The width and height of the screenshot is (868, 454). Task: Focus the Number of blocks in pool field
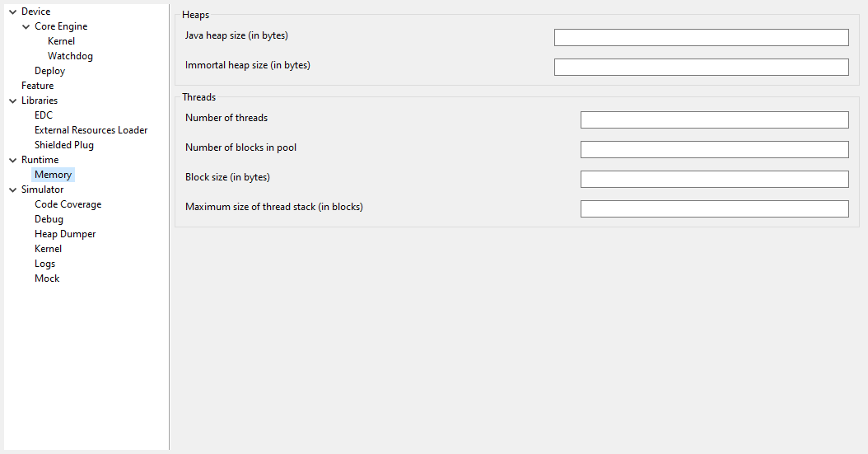[x=714, y=150]
